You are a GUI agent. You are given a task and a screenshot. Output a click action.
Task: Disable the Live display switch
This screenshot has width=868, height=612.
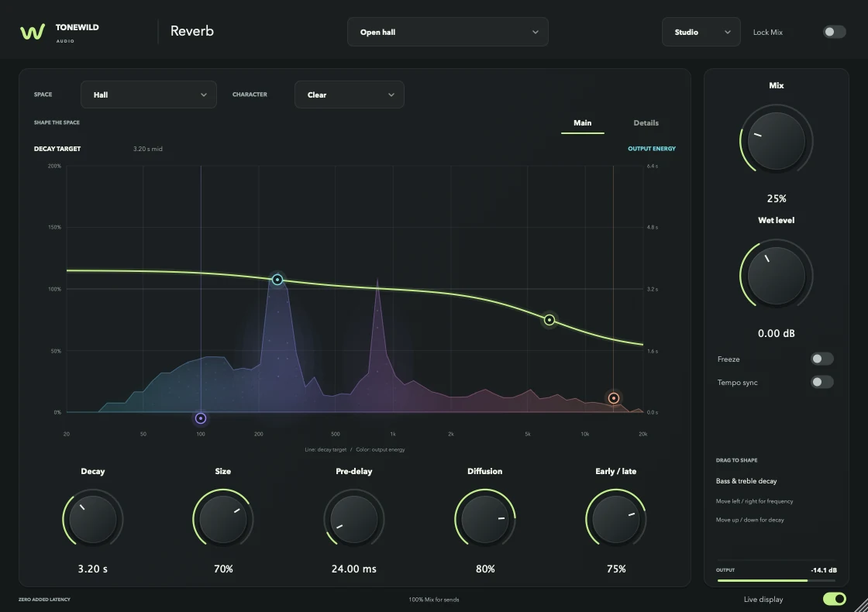tap(834, 599)
